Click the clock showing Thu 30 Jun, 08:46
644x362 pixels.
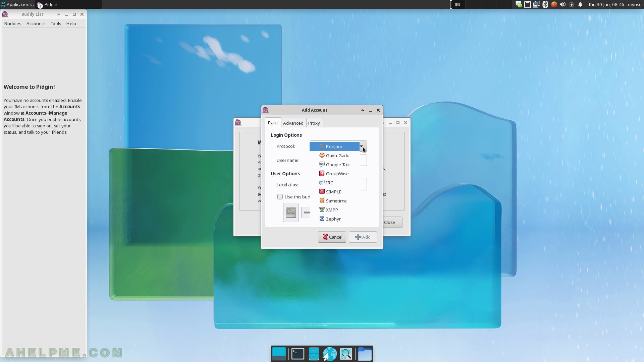(x=606, y=4)
